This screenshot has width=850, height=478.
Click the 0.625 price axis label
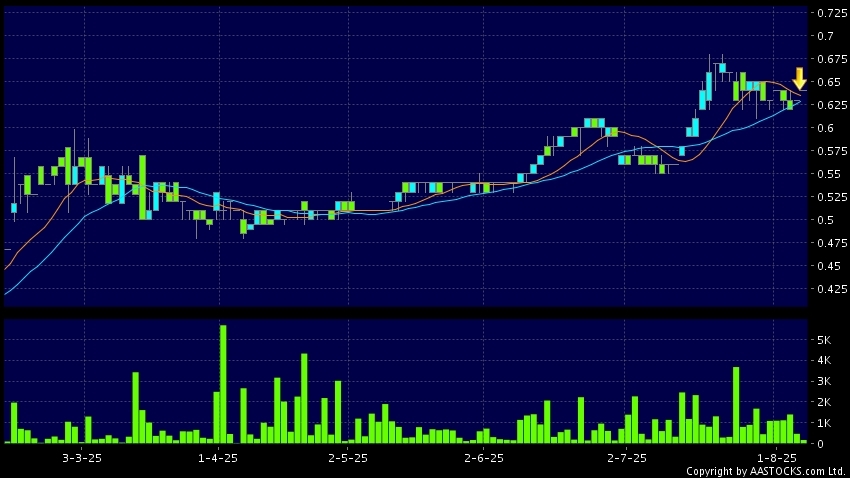tap(832, 105)
